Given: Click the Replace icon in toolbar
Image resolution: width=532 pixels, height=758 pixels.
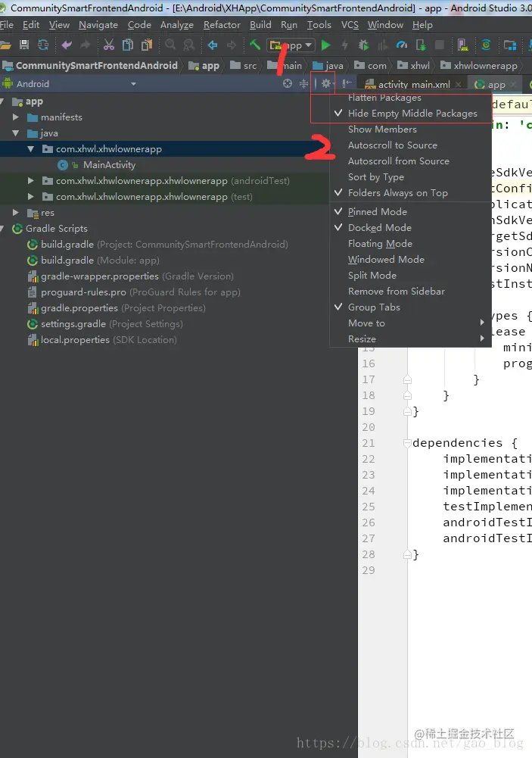Looking at the screenshot, I should [x=189, y=45].
